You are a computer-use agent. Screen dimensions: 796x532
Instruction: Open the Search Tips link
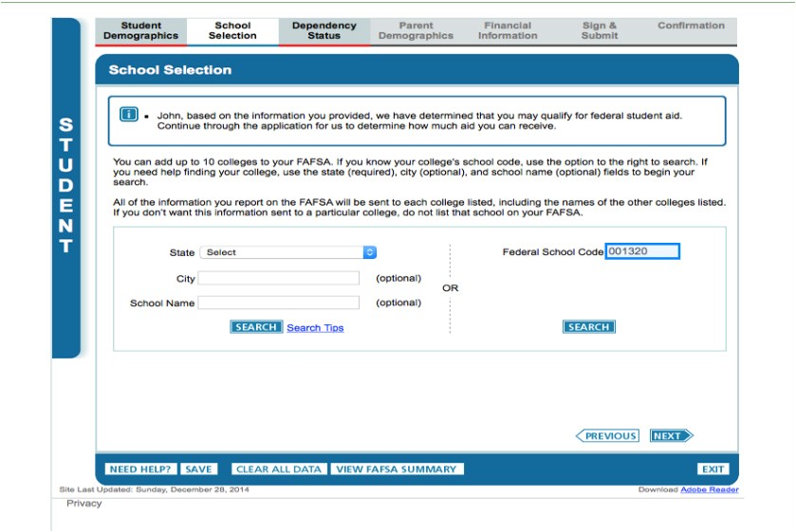pyautogui.click(x=315, y=328)
